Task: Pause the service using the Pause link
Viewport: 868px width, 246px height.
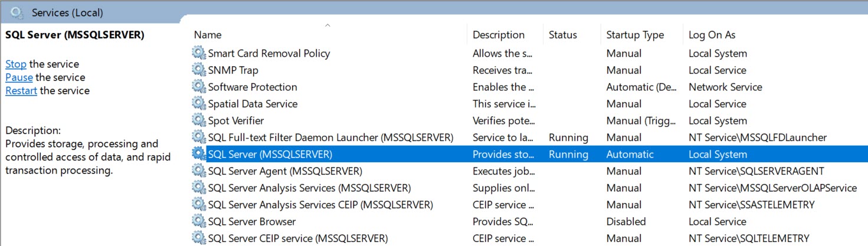Action: click(19, 77)
